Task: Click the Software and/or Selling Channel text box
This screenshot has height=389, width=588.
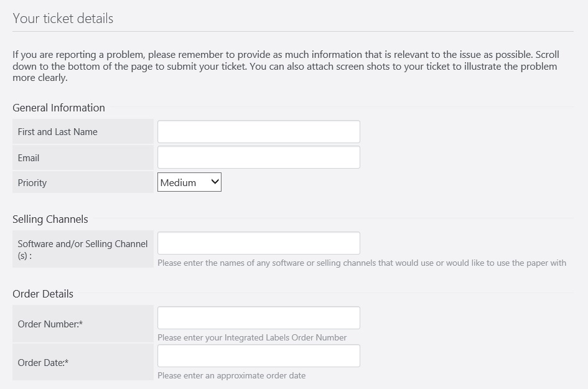Action: (x=259, y=243)
